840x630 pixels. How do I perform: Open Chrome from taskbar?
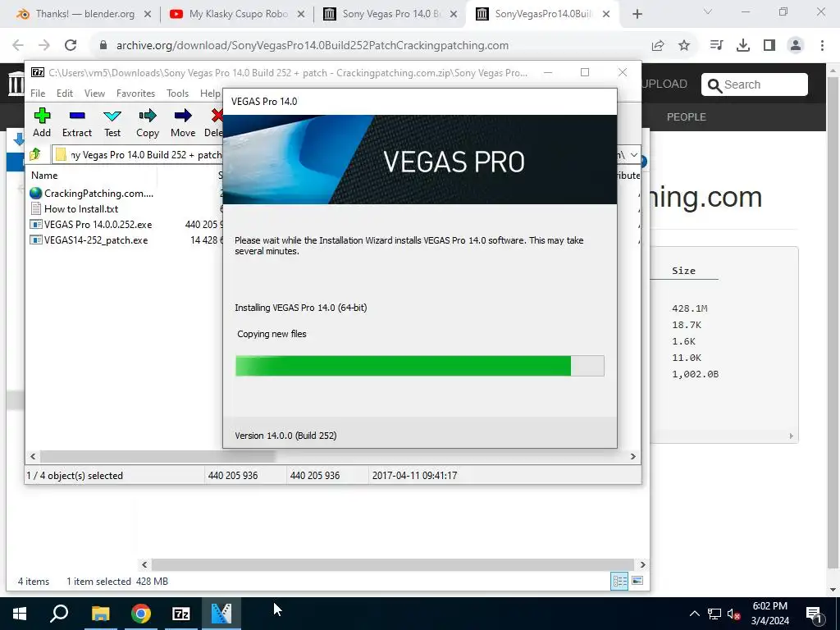141,614
